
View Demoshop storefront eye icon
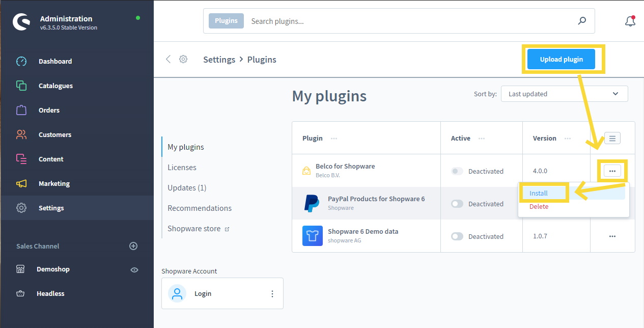134,269
